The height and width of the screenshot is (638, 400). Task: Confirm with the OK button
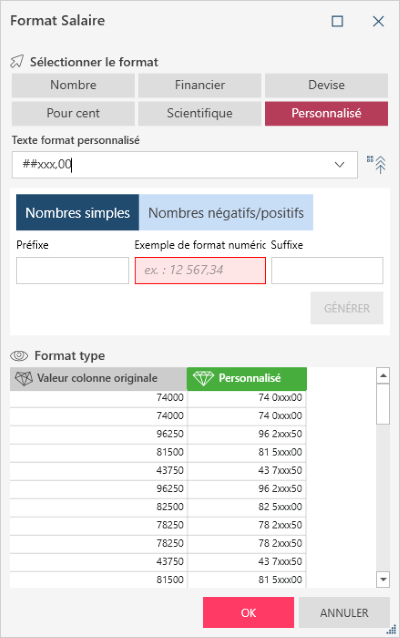248,613
